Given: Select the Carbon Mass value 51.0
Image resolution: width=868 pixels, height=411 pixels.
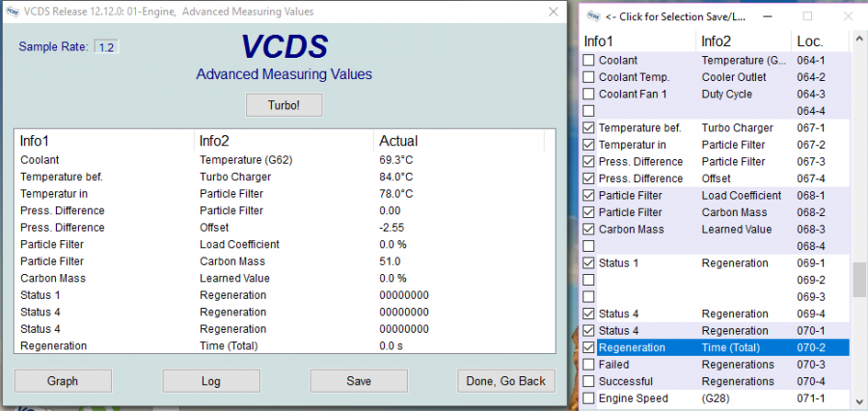Looking at the screenshot, I should point(390,261).
